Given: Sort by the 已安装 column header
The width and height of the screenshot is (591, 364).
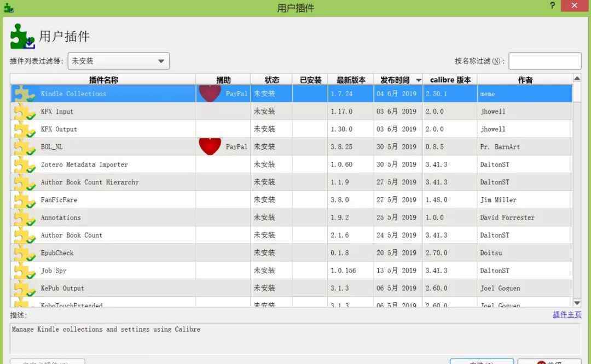Looking at the screenshot, I should pos(310,80).
